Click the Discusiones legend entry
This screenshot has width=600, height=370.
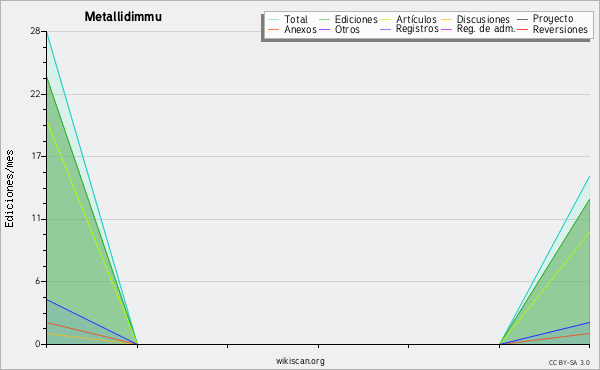[x=483, y=19]
